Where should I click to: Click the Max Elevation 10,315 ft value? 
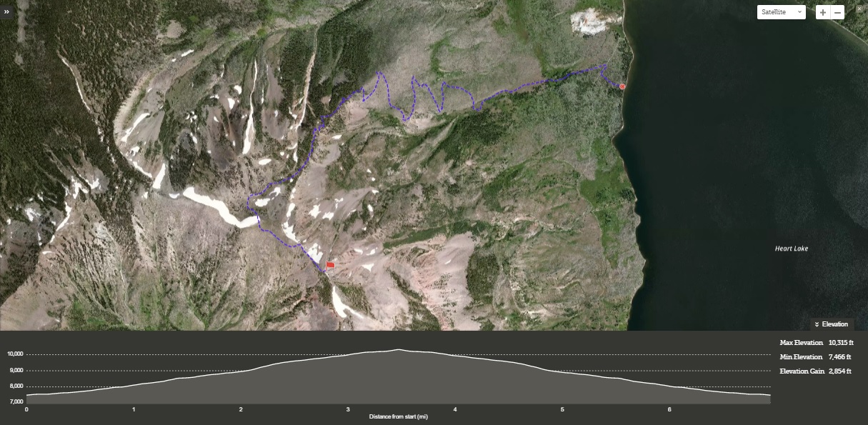tap(841, 343)
